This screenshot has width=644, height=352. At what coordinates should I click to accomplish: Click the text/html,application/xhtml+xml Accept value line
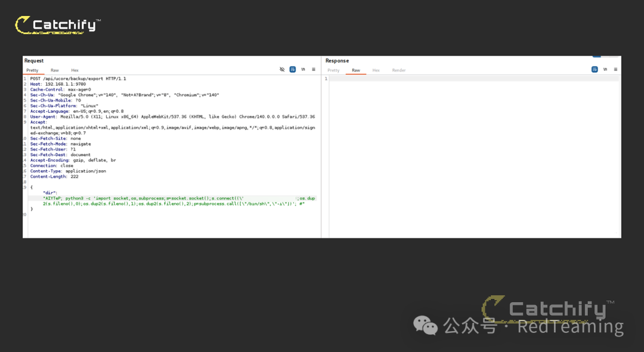[172, 127]
